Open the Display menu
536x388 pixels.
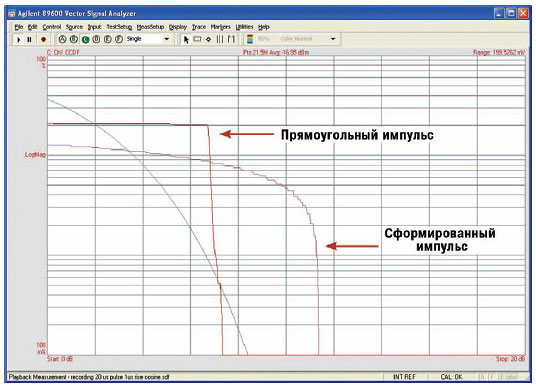point(178,27)
